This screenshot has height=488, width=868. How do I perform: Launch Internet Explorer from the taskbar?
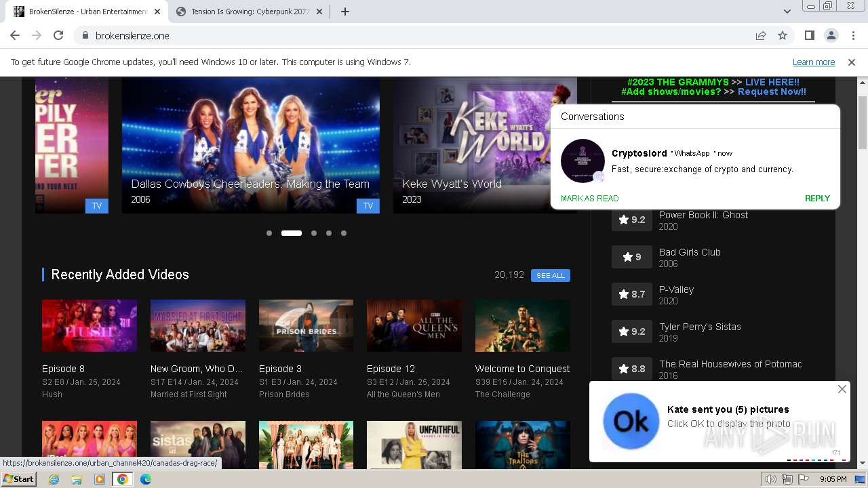coord(54,479)
